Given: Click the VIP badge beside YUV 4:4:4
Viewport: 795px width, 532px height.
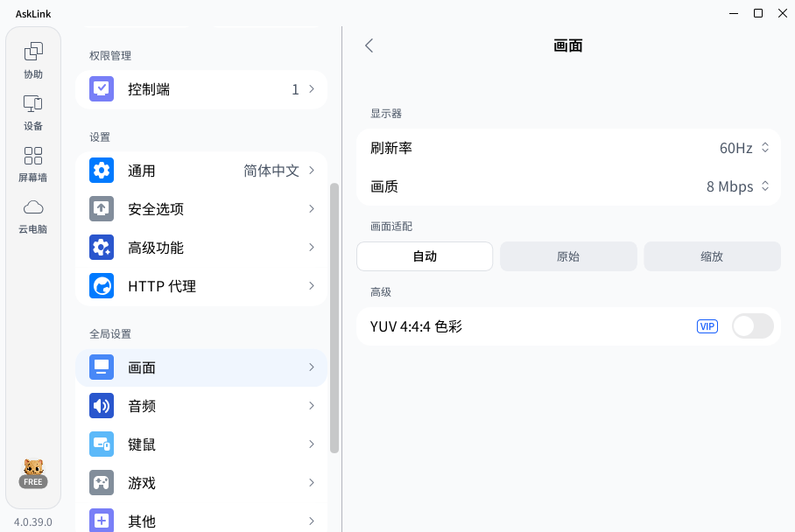Looking at the screenshot, I should click(707, 326).
